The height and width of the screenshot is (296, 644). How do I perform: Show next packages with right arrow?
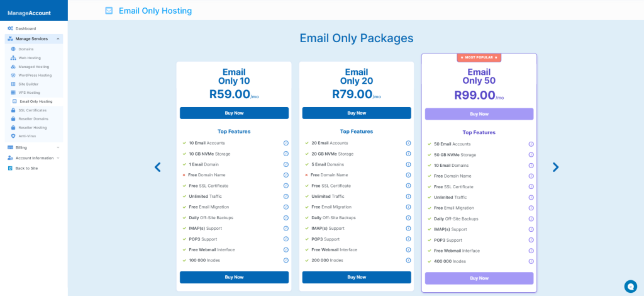pos(555,167)
